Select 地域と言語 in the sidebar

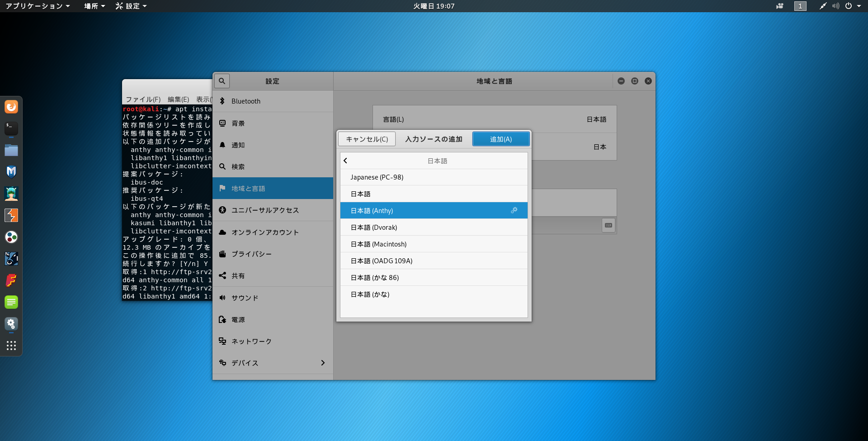(273, 188)
